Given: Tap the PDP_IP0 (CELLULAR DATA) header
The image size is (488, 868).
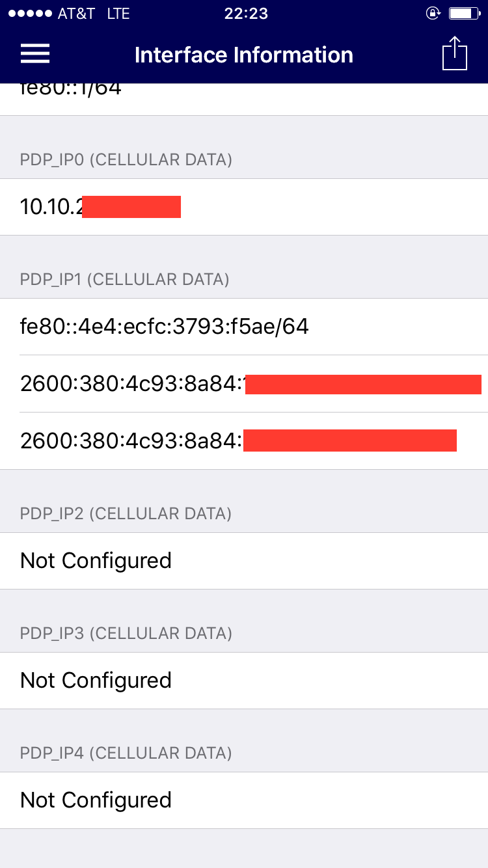Looking at the screenshot, I should tap(126, 159).
